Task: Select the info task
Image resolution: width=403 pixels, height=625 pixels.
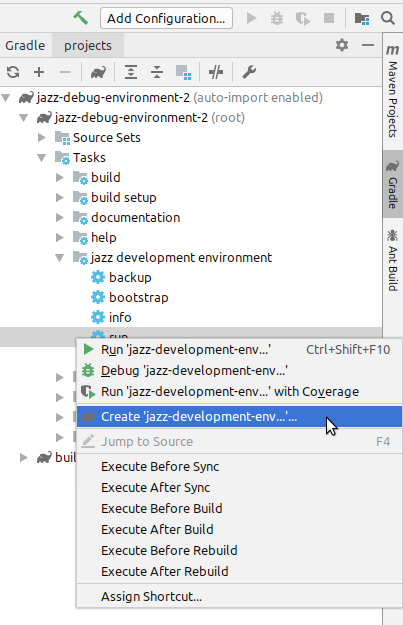Action: click(120, 318)
